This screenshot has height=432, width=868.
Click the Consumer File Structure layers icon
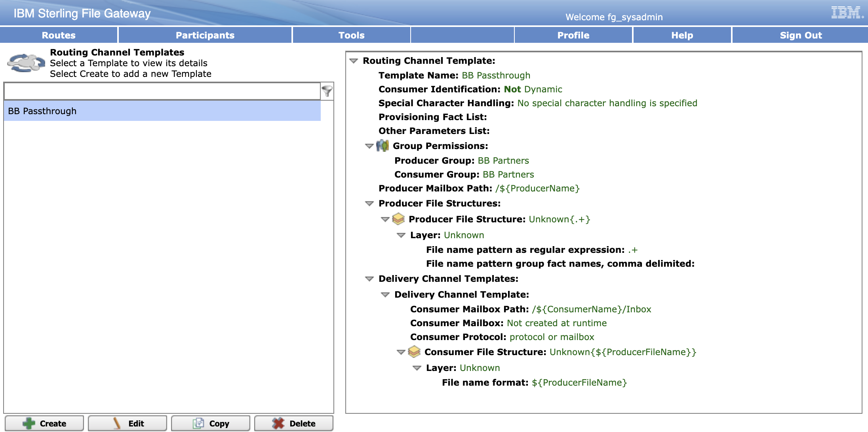[414, 352]
